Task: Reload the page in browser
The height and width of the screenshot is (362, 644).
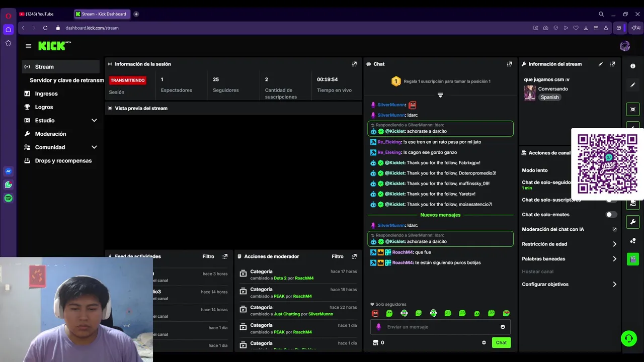Action: tap(45, 28)
